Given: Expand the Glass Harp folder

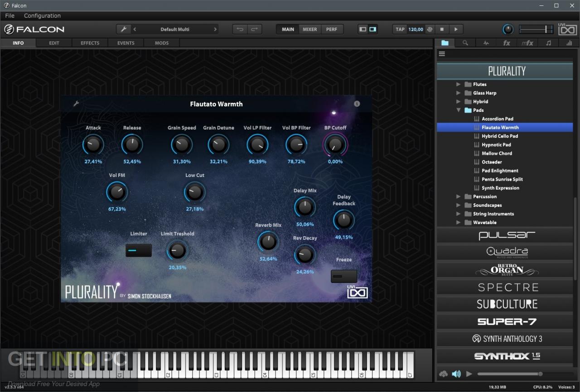Looking at the screenshot, I should click(458, 93).
